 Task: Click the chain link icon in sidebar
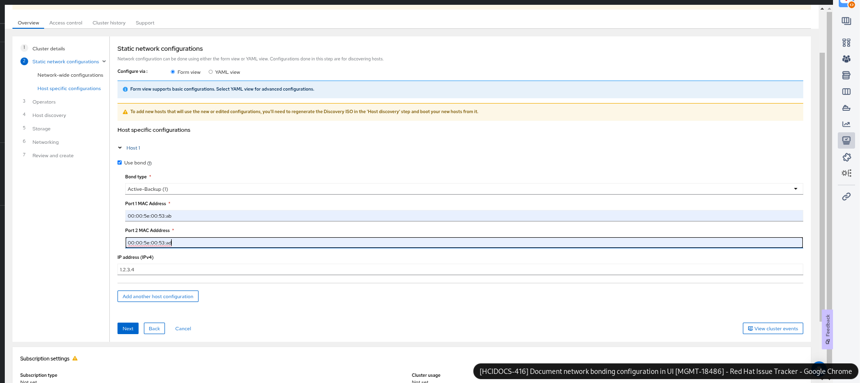pyautogui.click(x=846, y=197)
